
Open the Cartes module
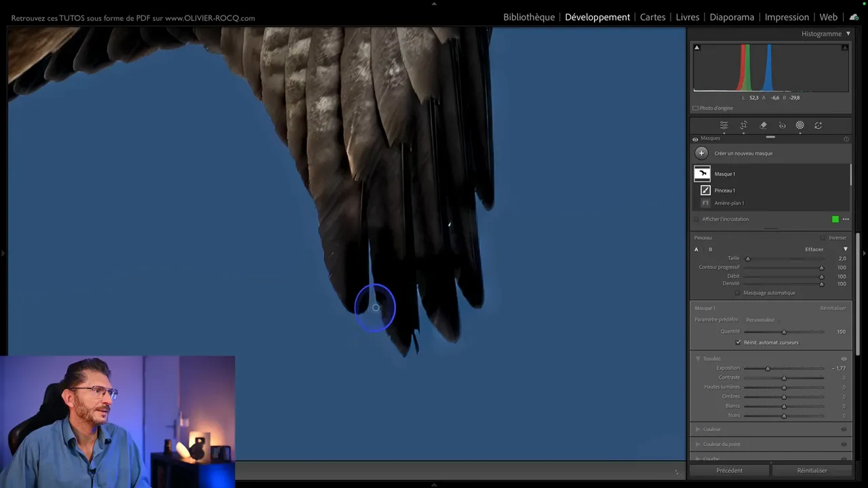point(652,17)
